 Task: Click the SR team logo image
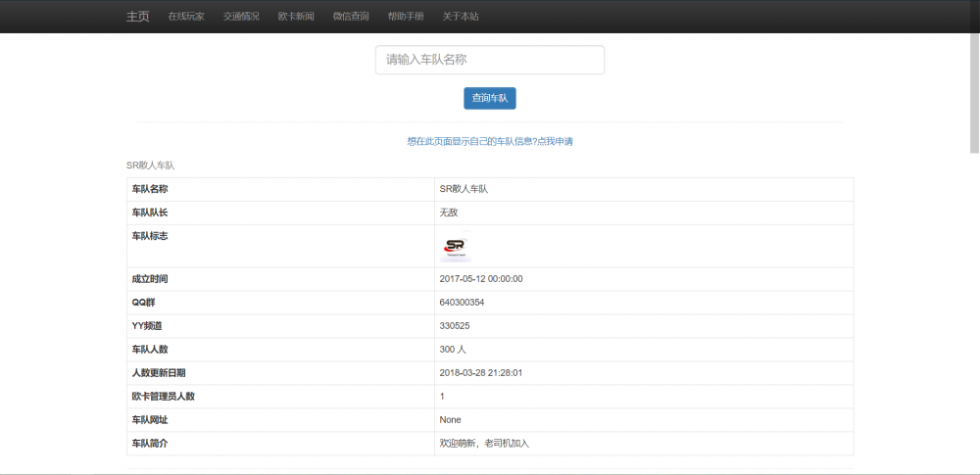(456, 247)
